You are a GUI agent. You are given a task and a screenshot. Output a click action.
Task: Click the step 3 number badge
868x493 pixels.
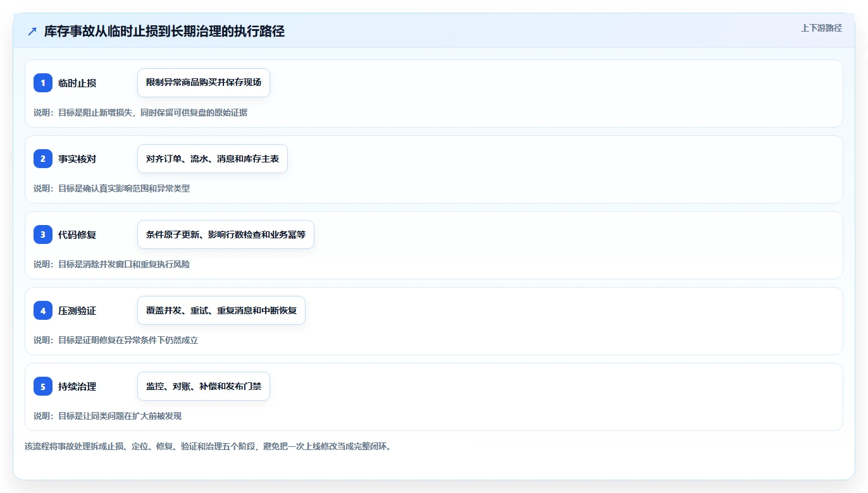[43, 234]
